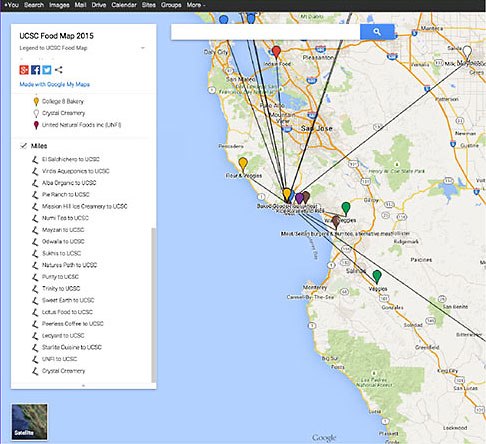Open the More dropdown in Google bar
The height and width of the screenshot is (444, 486).
point(195,5)
